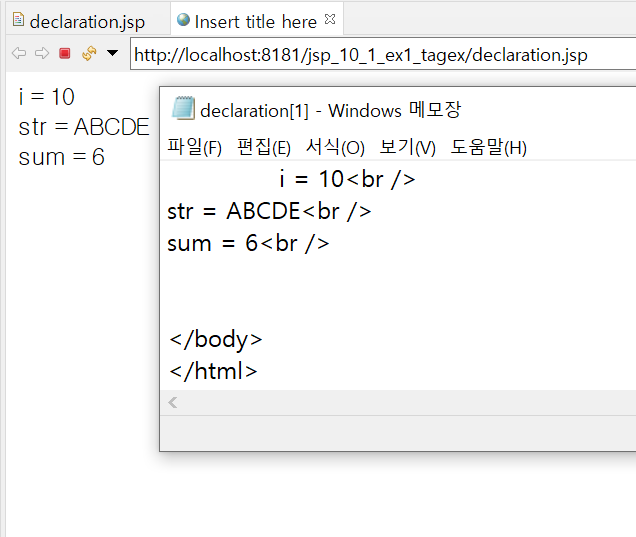This screenshot has height=537, width=636.
Task: Close the Insert title here tab
Action: pos(330,19)
